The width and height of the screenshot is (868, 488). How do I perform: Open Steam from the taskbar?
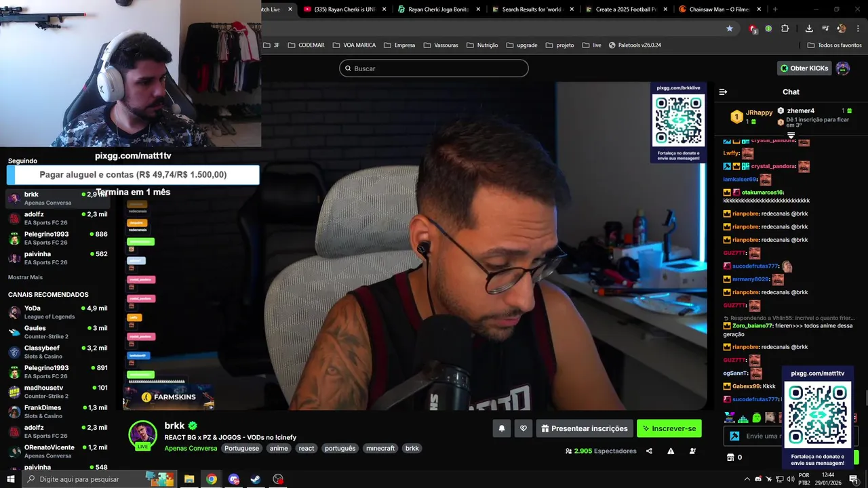256,479
